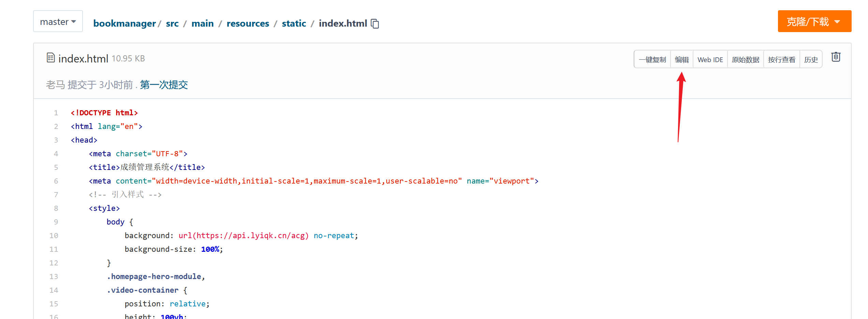View 原始数据 raw file

[x=746, y=60]
